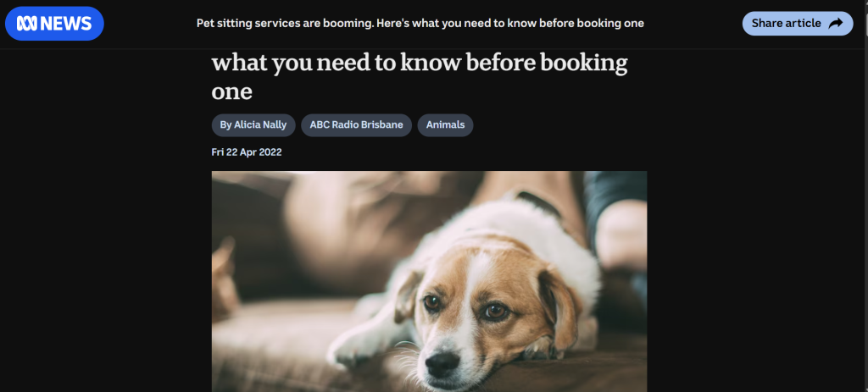
Task: Open the Share article button
Action: (x=798, y=23)
